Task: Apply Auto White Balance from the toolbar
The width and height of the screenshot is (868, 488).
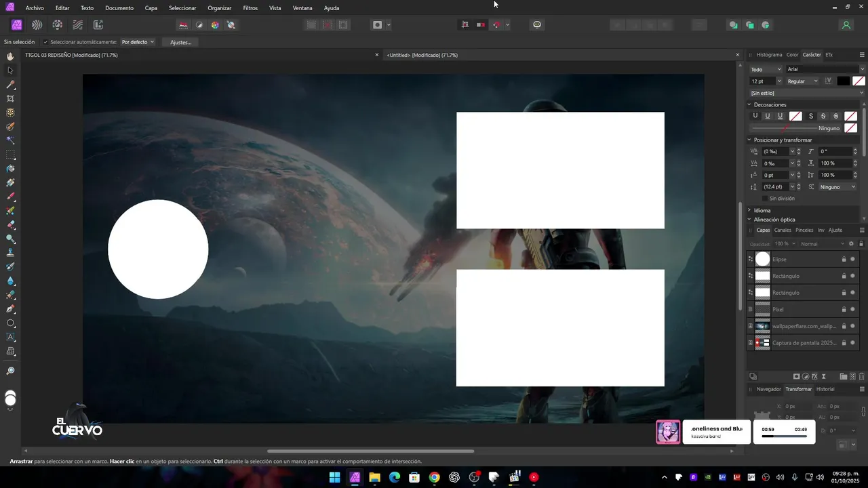Action: coord(231,25)
